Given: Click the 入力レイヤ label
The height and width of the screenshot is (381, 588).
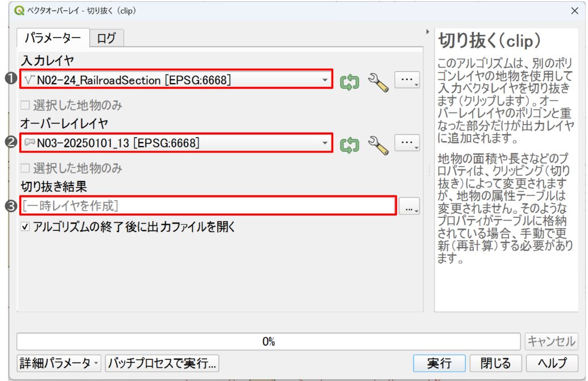Looking at the screenshot, I should (x=47, y=60).
